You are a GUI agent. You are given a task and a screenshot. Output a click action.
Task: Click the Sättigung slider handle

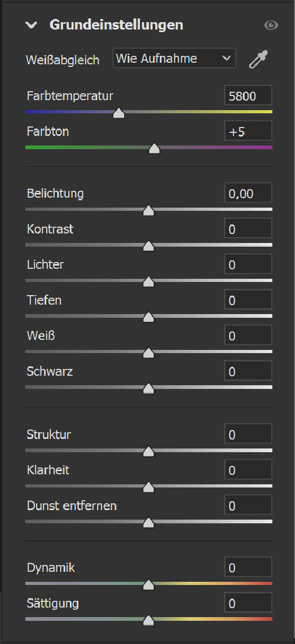(x=149, y=620)
